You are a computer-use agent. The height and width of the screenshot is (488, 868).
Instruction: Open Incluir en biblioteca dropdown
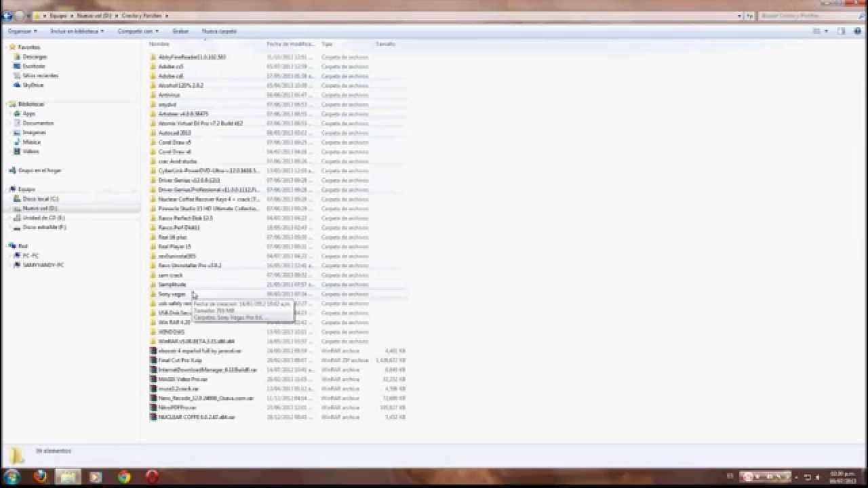tap(77, 31)
